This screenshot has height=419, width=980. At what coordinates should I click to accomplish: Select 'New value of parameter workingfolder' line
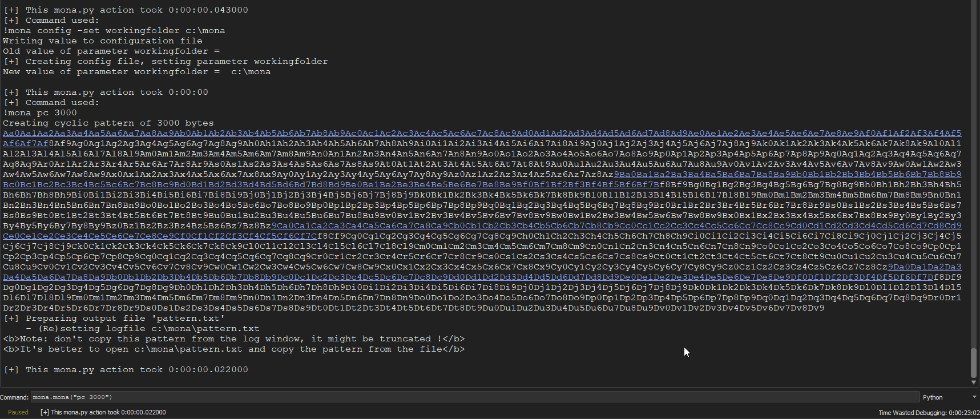(137, 72)
